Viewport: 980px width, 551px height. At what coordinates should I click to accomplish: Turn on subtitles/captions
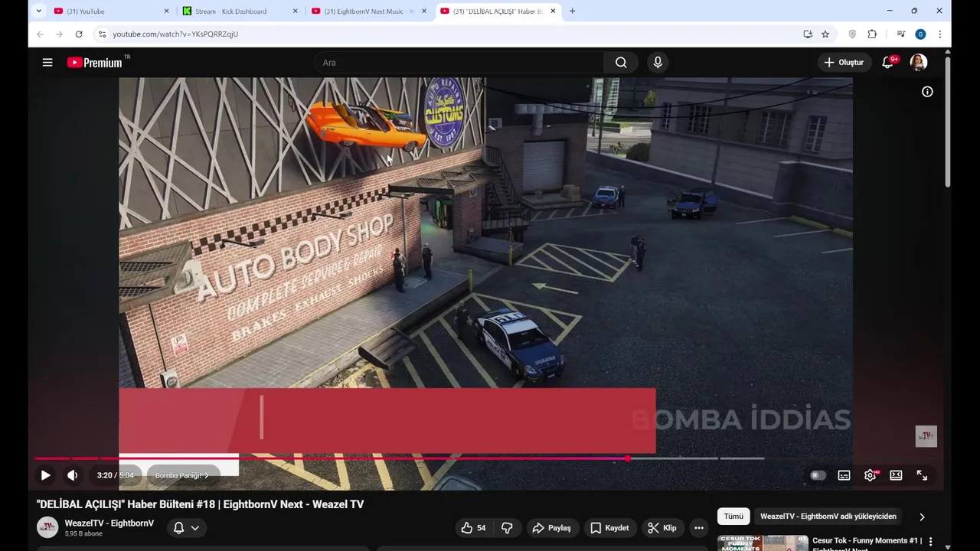(x=844, y=475)
